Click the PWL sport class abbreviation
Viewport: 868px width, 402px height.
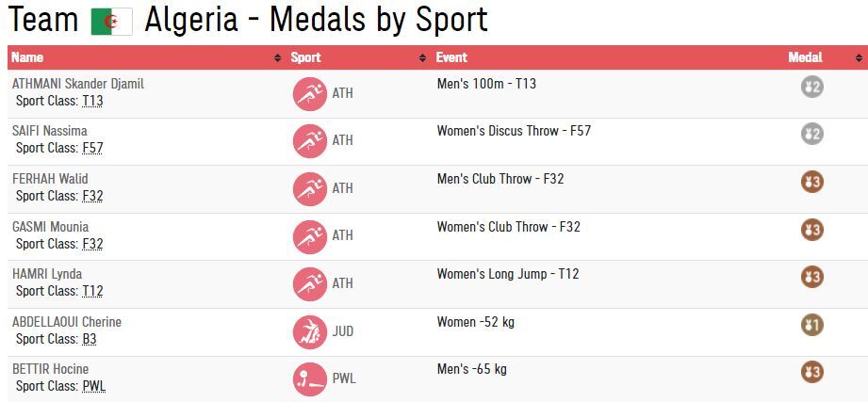pyautogui.click(x=93, y=386)
